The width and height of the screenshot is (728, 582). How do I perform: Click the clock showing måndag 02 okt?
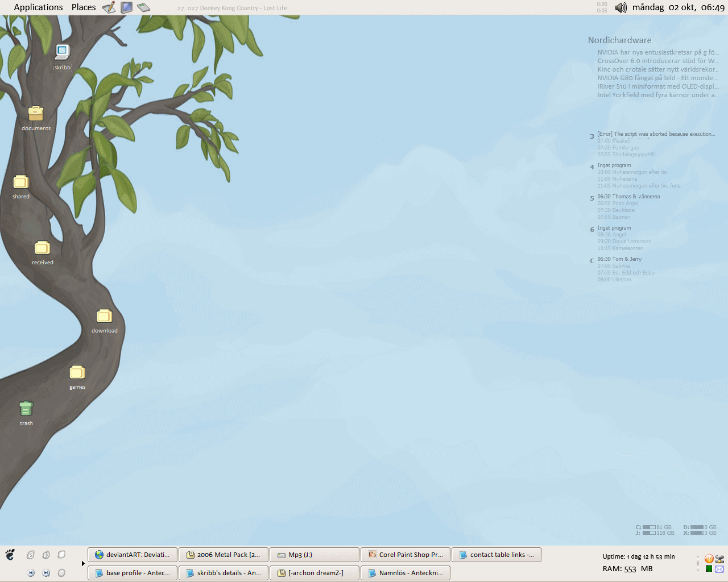point(678,7)
